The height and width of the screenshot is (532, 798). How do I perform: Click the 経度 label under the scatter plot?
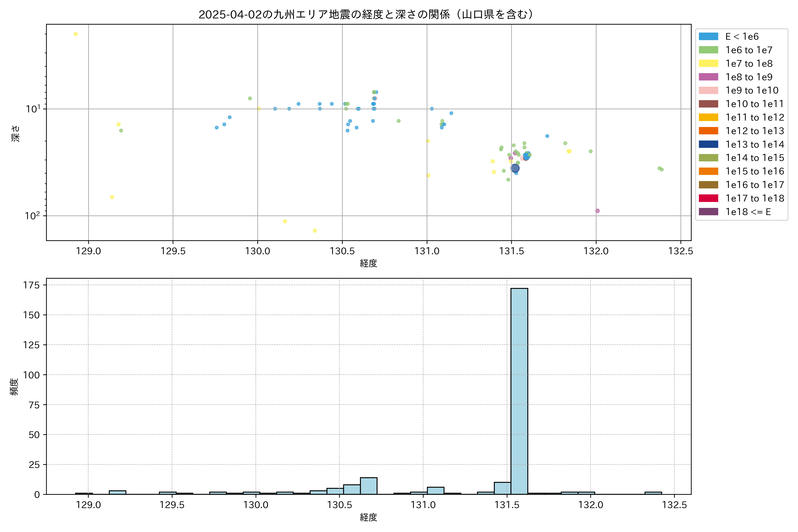(x=368, y=263)
